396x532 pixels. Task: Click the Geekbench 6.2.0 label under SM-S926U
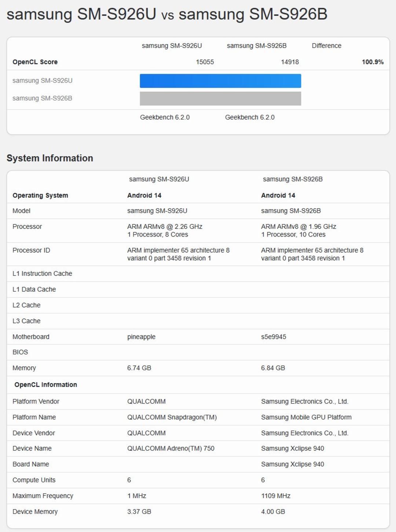(x=165, y=117)
